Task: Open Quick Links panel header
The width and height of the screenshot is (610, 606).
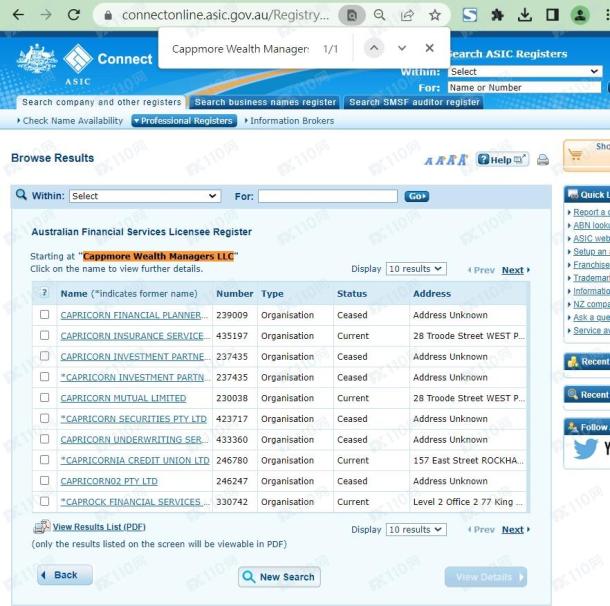Action: coord(587,194)
